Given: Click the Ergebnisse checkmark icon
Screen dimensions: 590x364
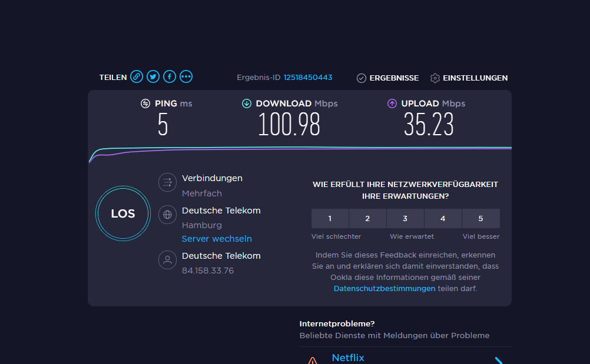Looking at the screenshot, I should (x=361, y=78).
